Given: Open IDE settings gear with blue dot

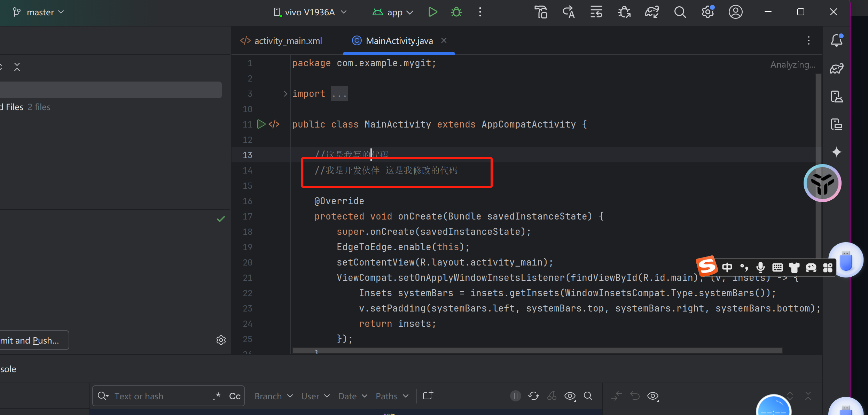Looking at the screenshot, I should [708, 12].
